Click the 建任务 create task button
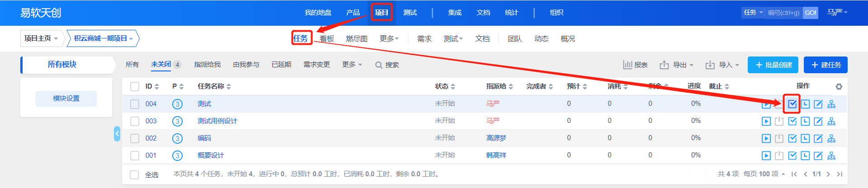The image size is (868, 188). click(x=825, y=65)
